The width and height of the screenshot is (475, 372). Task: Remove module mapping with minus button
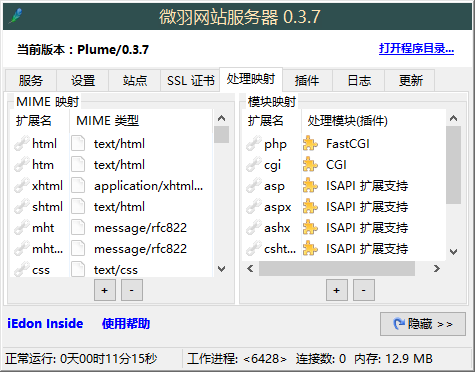[x=364, y=290]
